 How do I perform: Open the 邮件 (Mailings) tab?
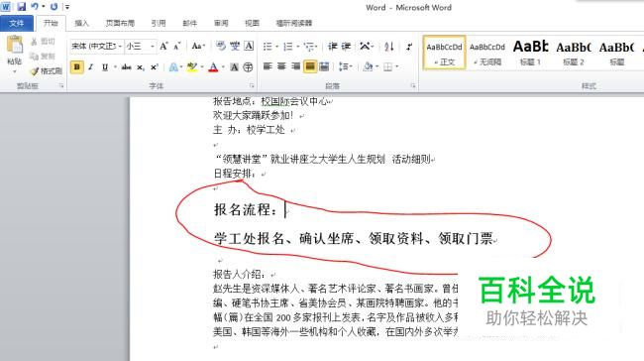coord(189,23)
